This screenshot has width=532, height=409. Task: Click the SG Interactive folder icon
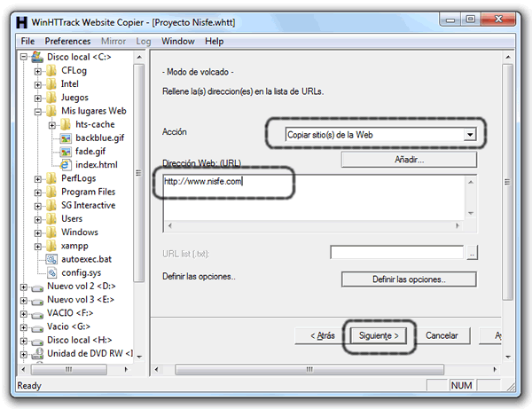point(51,205)
